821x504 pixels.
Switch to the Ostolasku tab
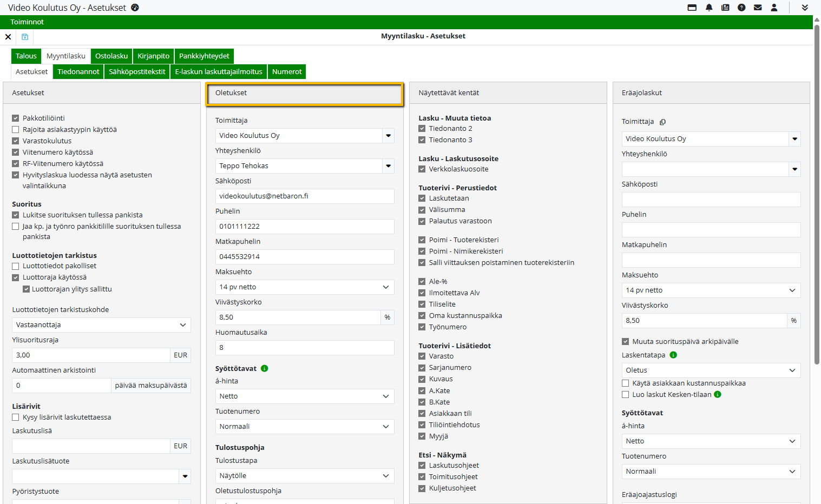pos(111,56)
